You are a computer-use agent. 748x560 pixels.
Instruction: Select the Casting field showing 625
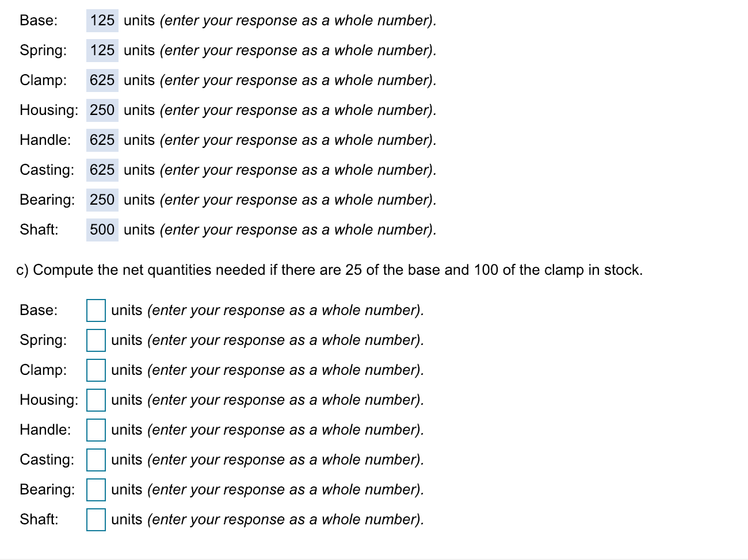101,170
